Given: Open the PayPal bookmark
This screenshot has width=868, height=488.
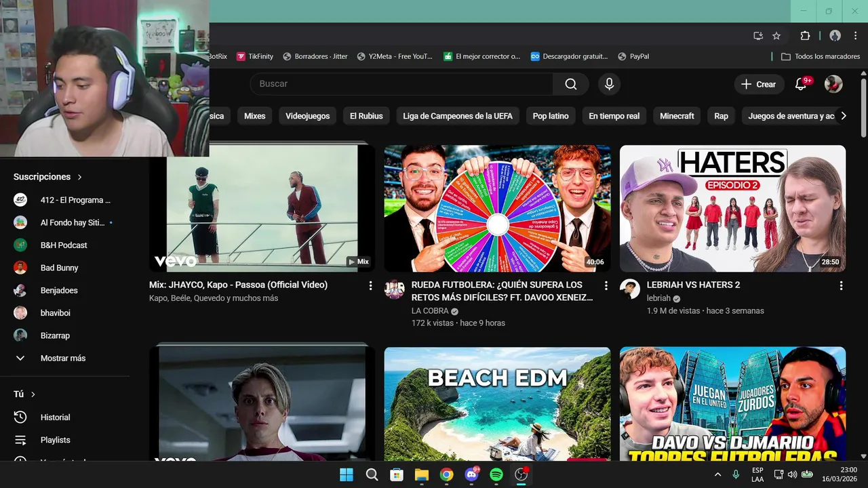Looking at the screenshot, I should (x=633, y=56).
